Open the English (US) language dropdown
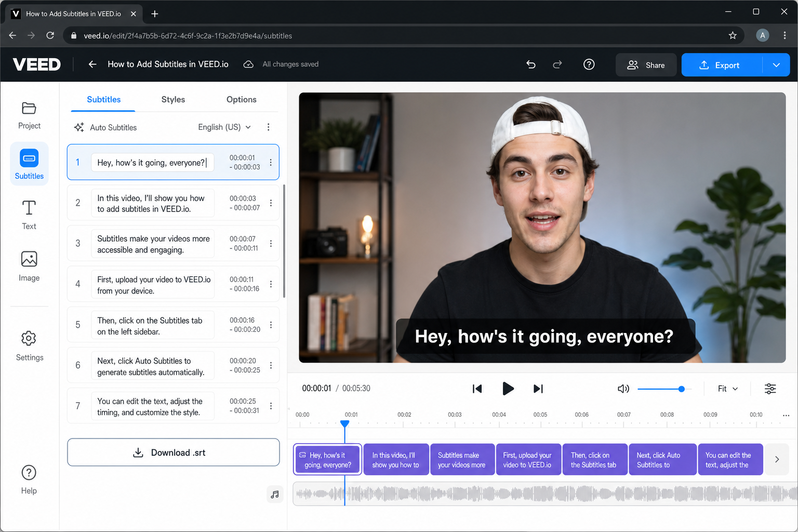This screenshot has width=798, height=532. (224, 127)
